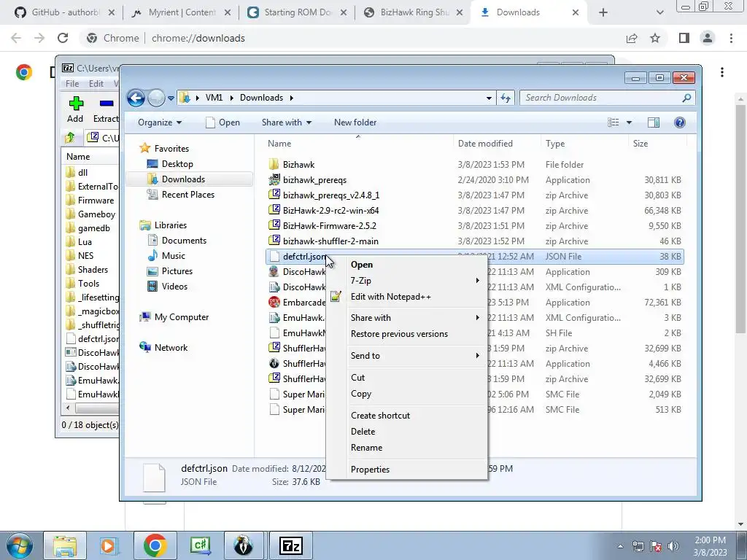Open the Explorer help icon
Image resolution: width=747 pixels, height=560 pixels.
point(679,122)
